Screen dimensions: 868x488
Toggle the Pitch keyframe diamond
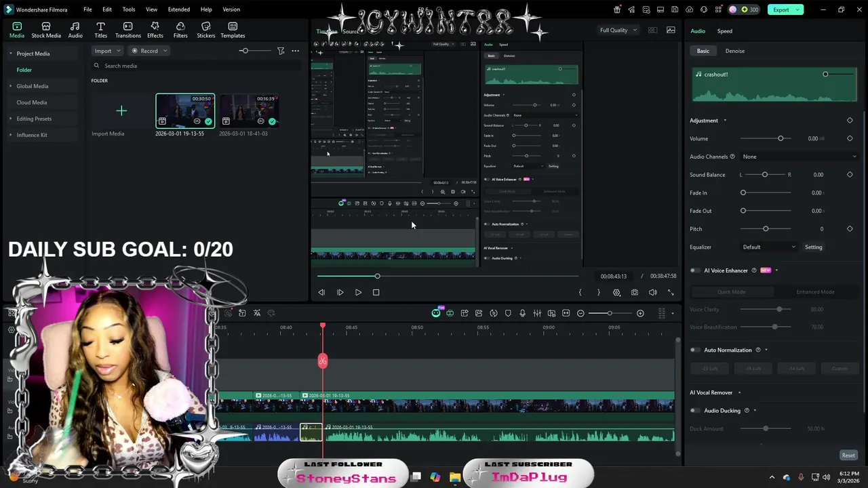pos(850,229)
